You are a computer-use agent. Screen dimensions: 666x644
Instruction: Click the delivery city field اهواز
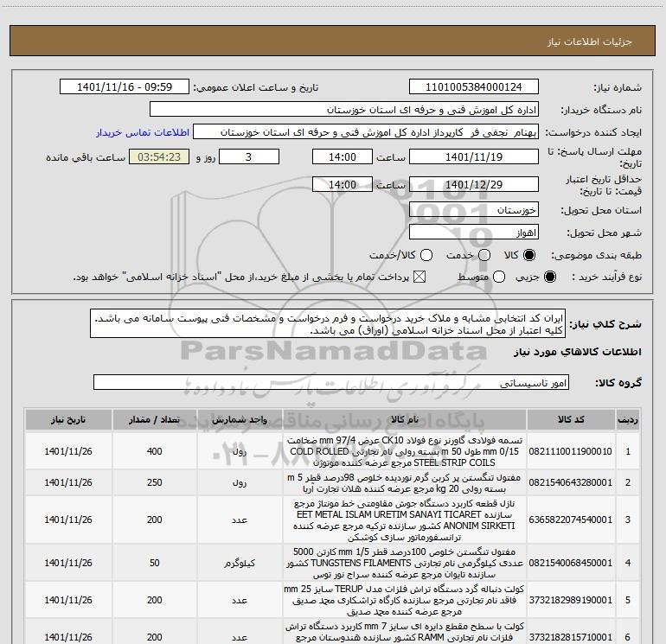[474, 233]
